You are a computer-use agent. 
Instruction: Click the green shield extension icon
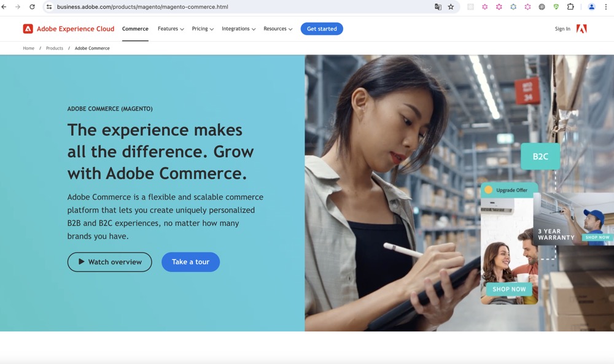[x=556, y=7]
